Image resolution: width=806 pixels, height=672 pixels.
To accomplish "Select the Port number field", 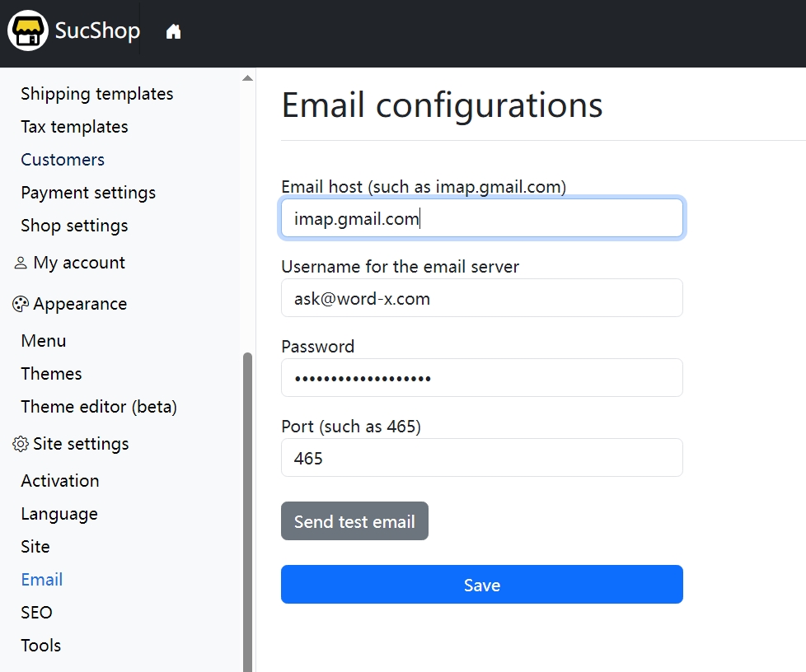I will click(481, 458).
